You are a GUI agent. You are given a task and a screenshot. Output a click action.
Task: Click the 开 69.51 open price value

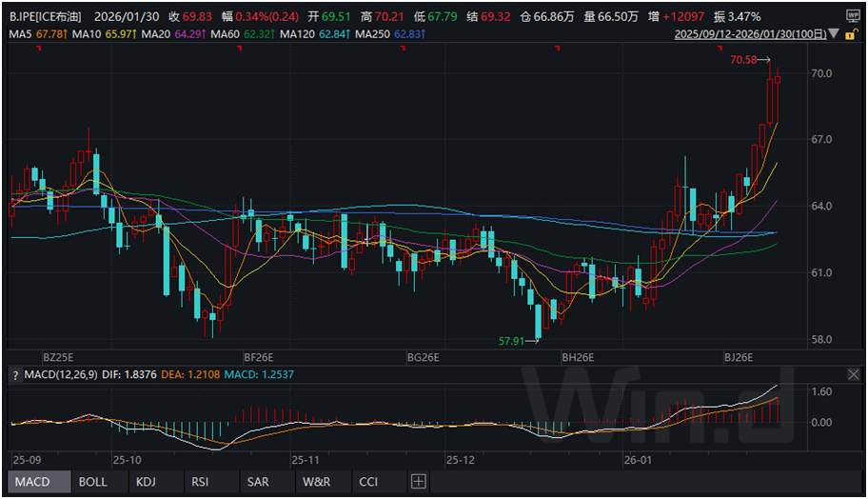tap(329, 16)
